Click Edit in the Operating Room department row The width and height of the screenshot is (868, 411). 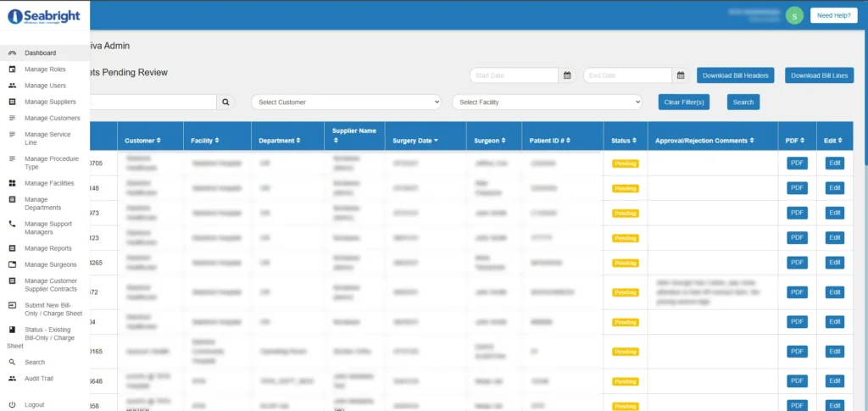pos(835,352)
